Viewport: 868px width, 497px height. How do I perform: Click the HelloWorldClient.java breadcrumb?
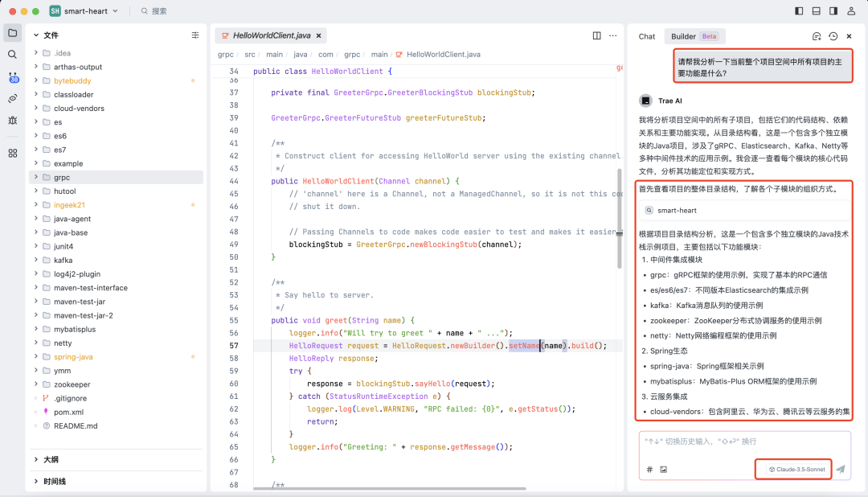coord(443,55)
